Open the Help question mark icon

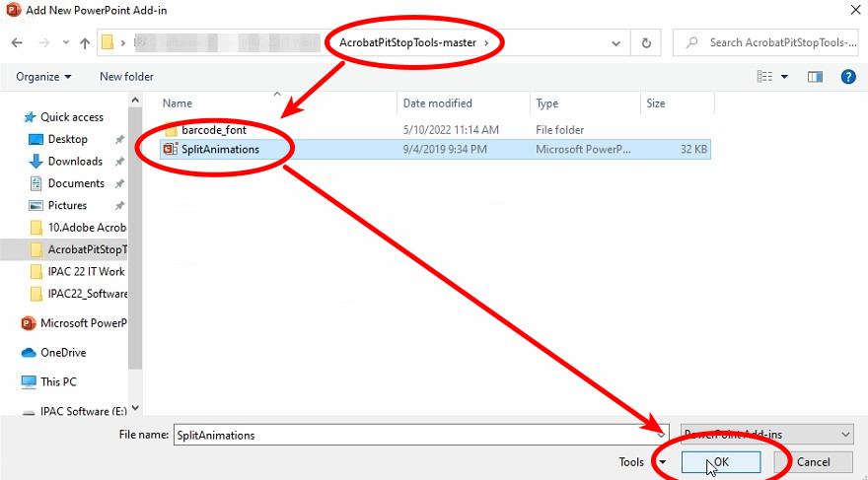tap(847, 77)
